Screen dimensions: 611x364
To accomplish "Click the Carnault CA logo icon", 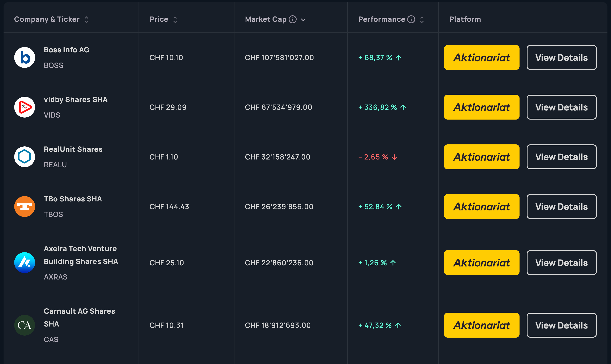I will pyautogui.click(x=25, y=325).
